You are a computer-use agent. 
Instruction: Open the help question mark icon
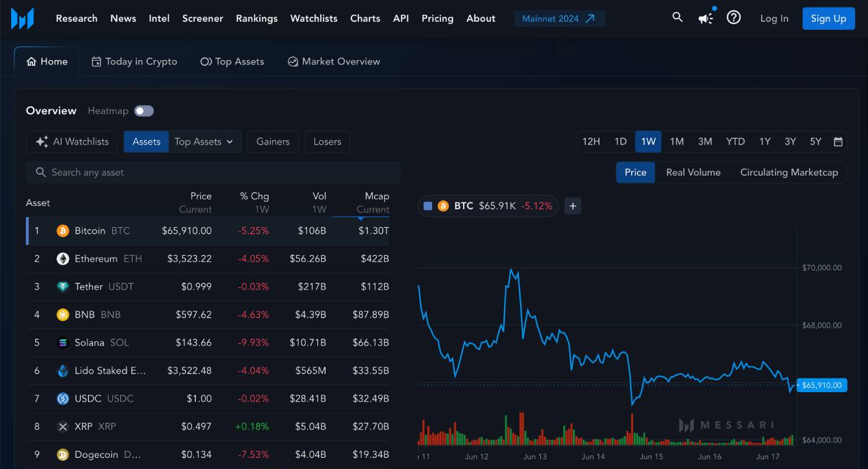tap(733, 17)
